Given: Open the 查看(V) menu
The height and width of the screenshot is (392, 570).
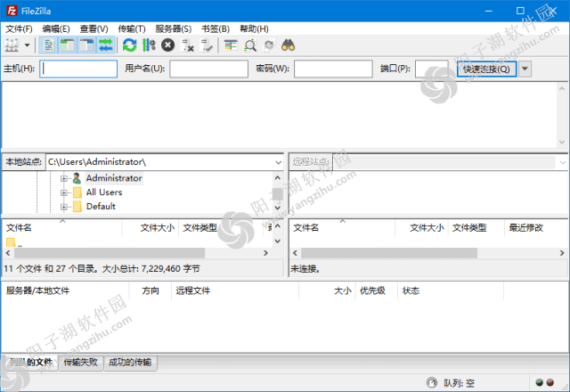Looking at the screenshot, I should [x=94, y=29].
